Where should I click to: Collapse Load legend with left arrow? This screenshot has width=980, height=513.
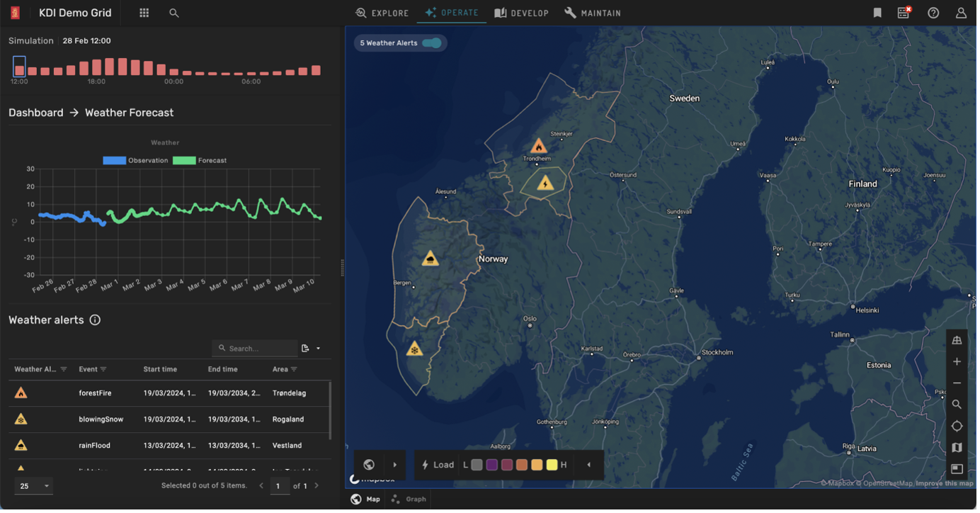[590, 466]
